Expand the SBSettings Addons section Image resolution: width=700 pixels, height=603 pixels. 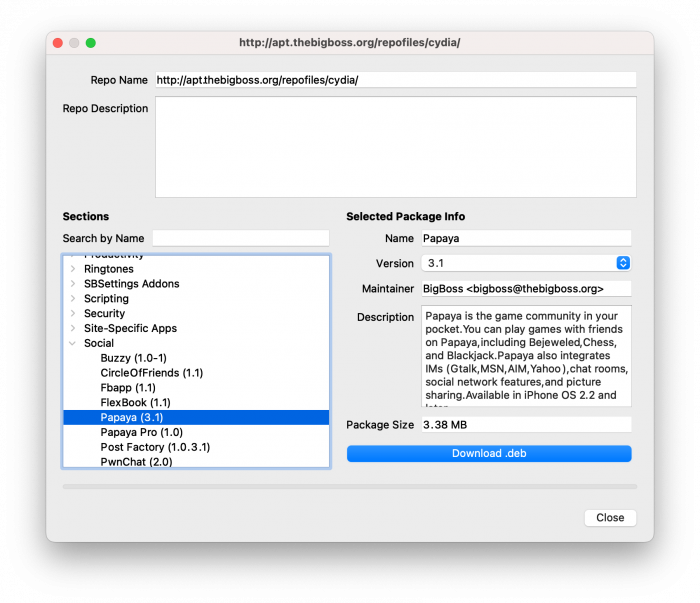(x=73, y=284)
